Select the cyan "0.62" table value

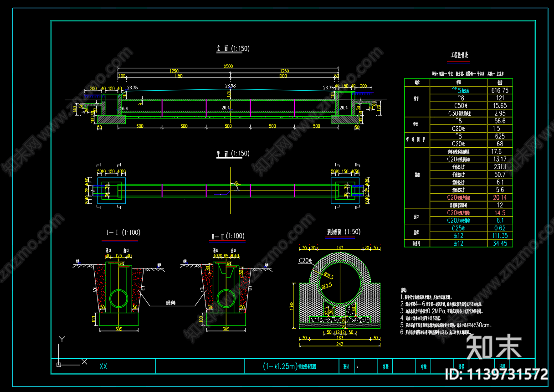(500, 228)
